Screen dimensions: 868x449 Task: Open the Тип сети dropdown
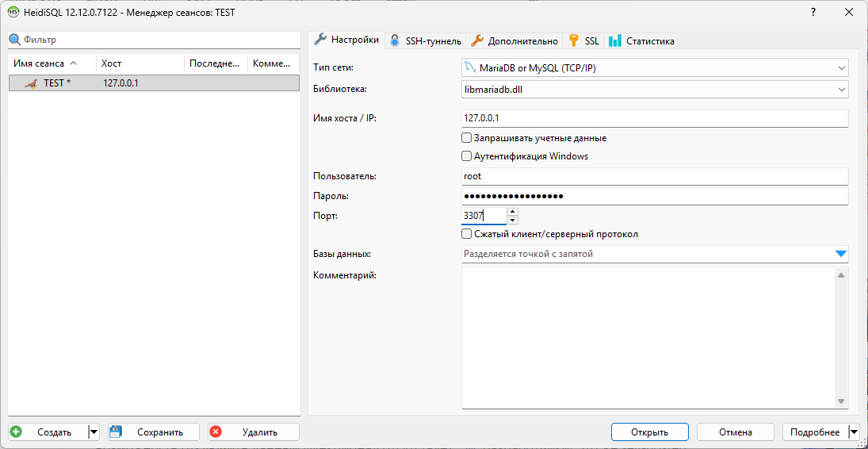tap(841, 68)
